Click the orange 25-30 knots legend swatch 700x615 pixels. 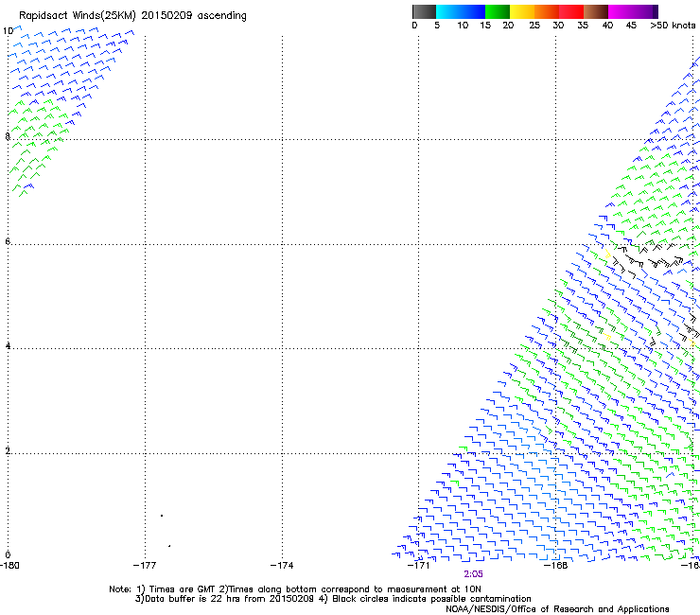click(x=547, y=11)
